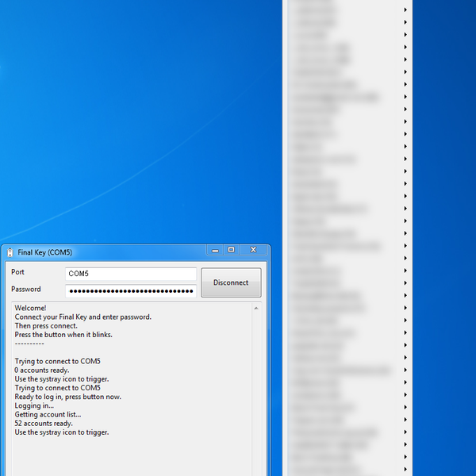Click 'Ready to log in, press button now.' line
476x476 pixels.
point(67,397)
